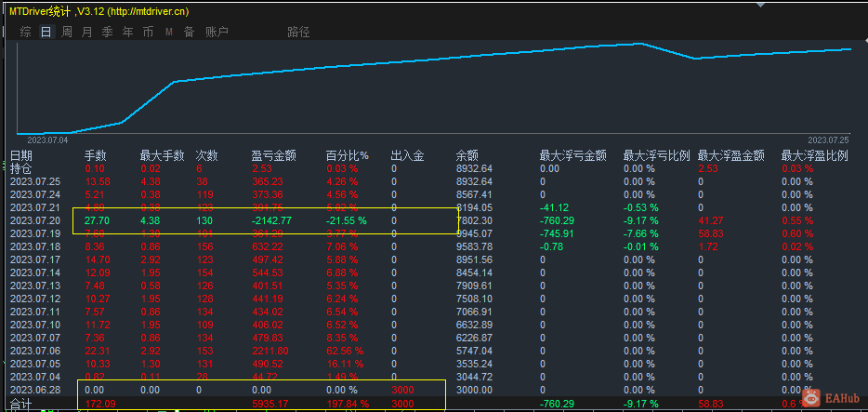The height and width of the screenshot is (412, 868).
Task: Click the 手数 column header
Action: click(96, 156)
